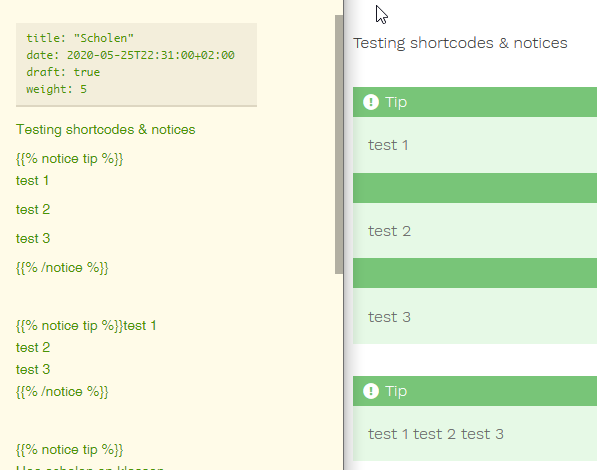Click the first {{% notice tip %}} shortcode line
The image size is (597, 470).
[x=70, y=159]
